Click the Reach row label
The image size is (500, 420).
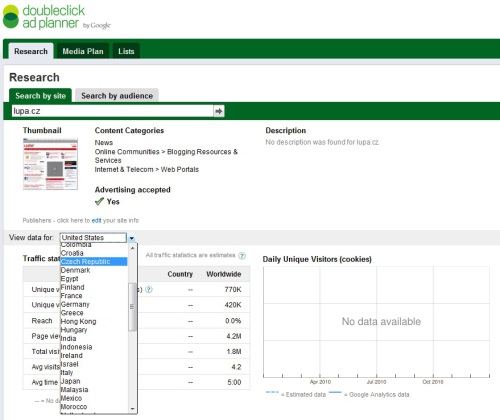coord(42,321)
